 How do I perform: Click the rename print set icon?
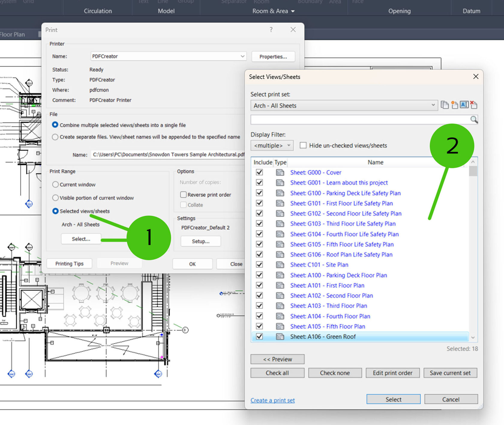tap(464, 105)
